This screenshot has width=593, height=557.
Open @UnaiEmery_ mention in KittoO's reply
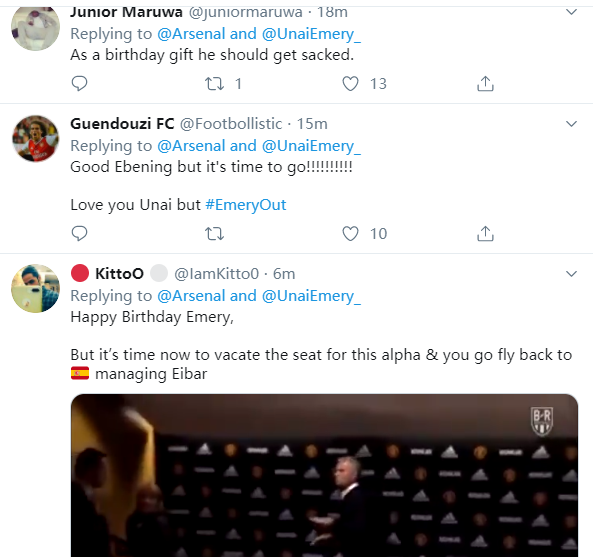point(311,296)
